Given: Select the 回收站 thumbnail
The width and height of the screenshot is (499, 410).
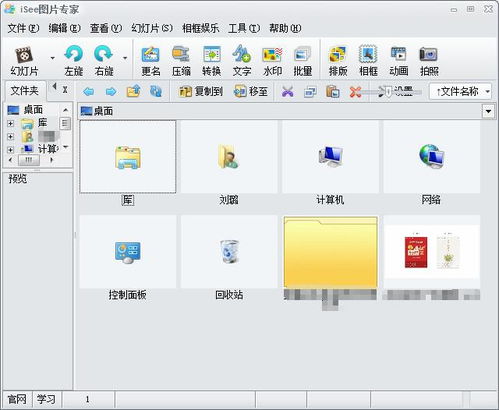Looking at the screenshot, I should point(229,258).
